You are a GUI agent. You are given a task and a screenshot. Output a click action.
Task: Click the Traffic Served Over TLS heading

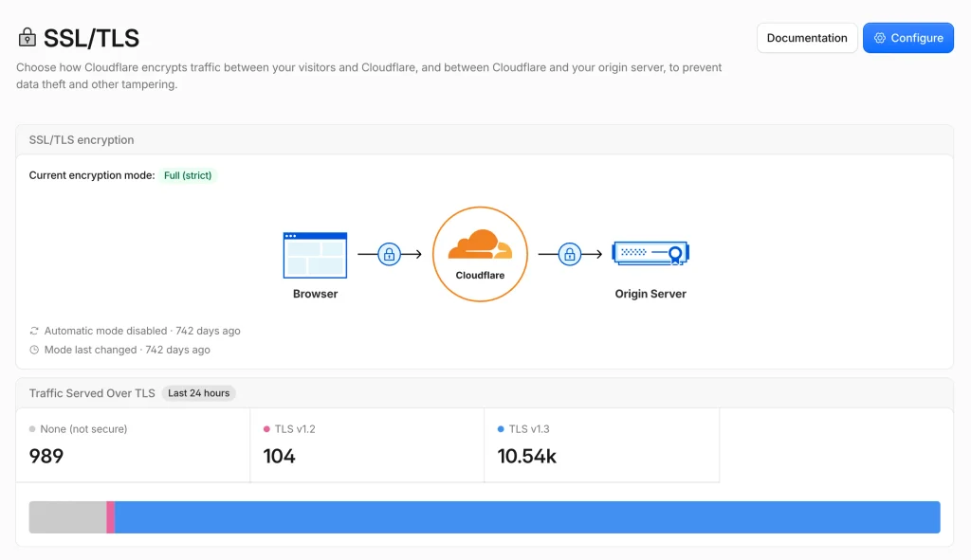point(92,393)
